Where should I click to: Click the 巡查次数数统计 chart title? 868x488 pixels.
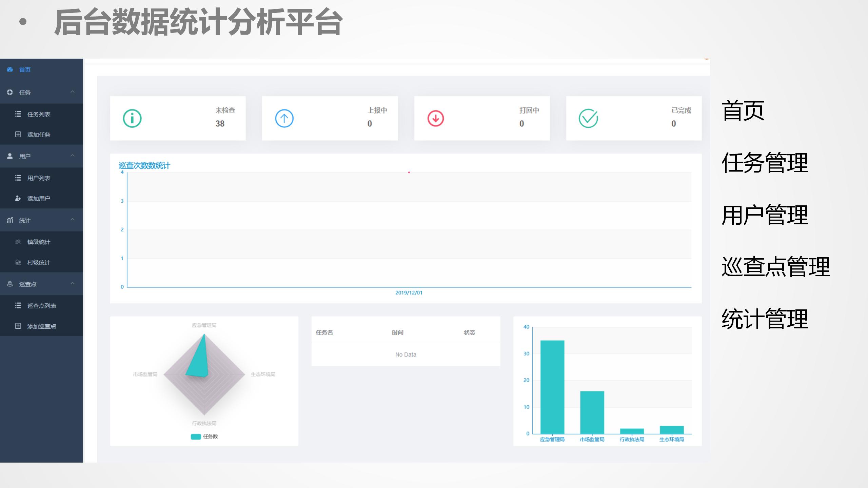[143, 166]
